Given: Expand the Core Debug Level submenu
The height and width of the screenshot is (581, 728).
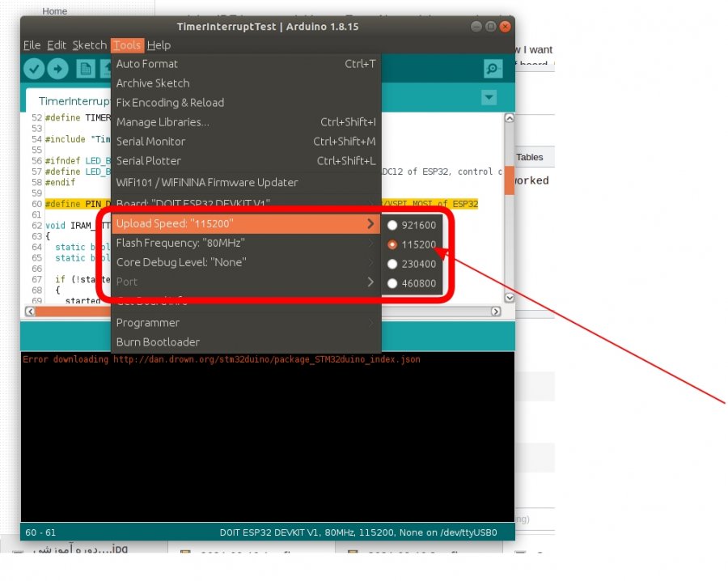Looking at the screenshot, I should click(x=246, y=262).
